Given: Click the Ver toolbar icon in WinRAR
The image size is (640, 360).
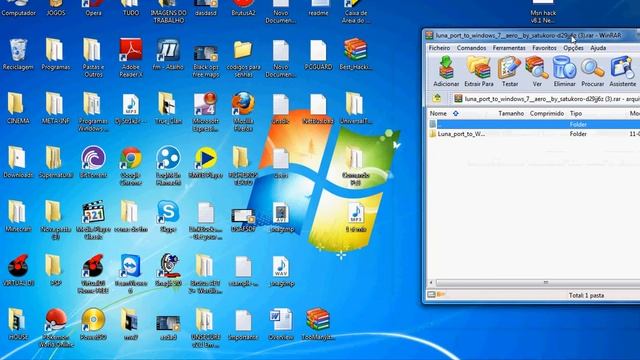Looking at the screenshot, I should tap(537, 71).
